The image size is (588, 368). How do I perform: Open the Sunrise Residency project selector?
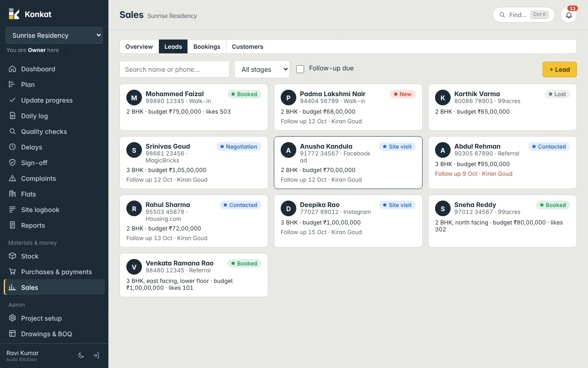[x=54, y=35]
